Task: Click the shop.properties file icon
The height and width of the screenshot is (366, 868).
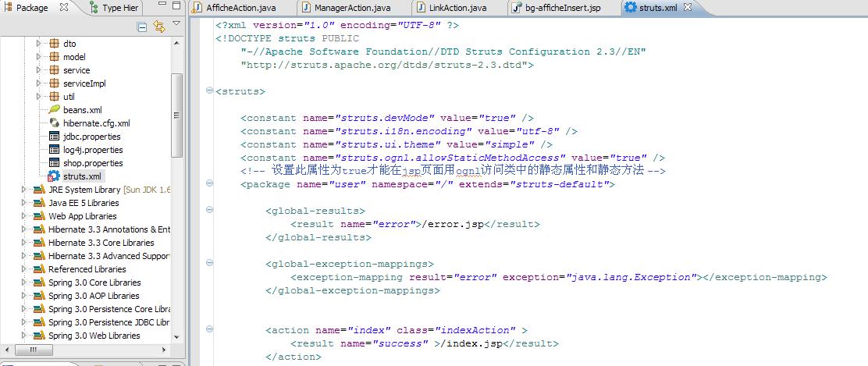Action: pos(54,163)
